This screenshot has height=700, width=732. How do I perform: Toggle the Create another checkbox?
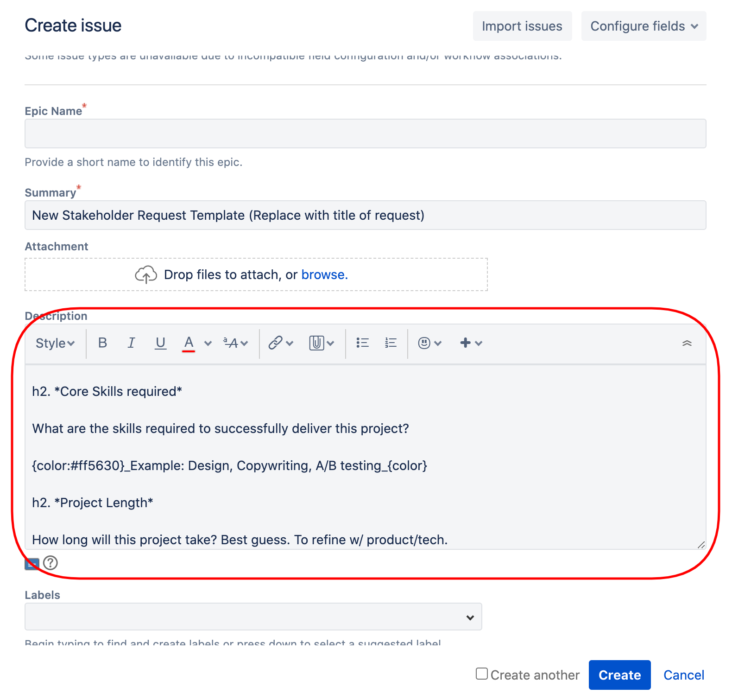[x=482, y=674]
